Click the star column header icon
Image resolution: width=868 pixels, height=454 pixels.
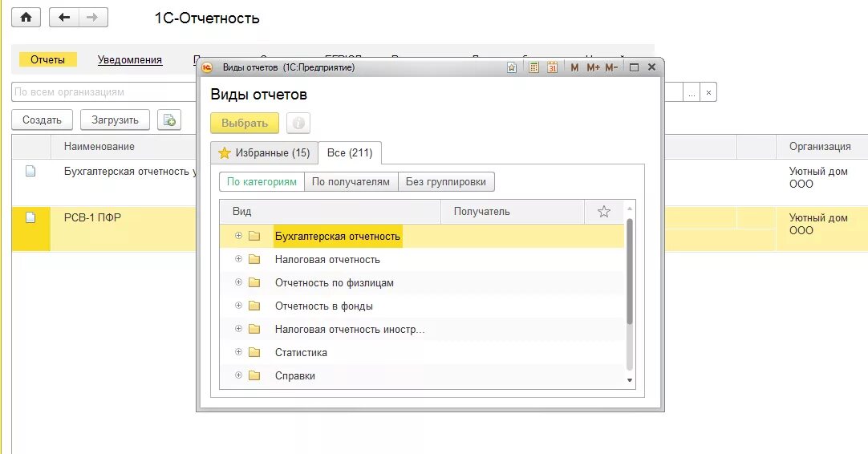[x=604, y=212]
